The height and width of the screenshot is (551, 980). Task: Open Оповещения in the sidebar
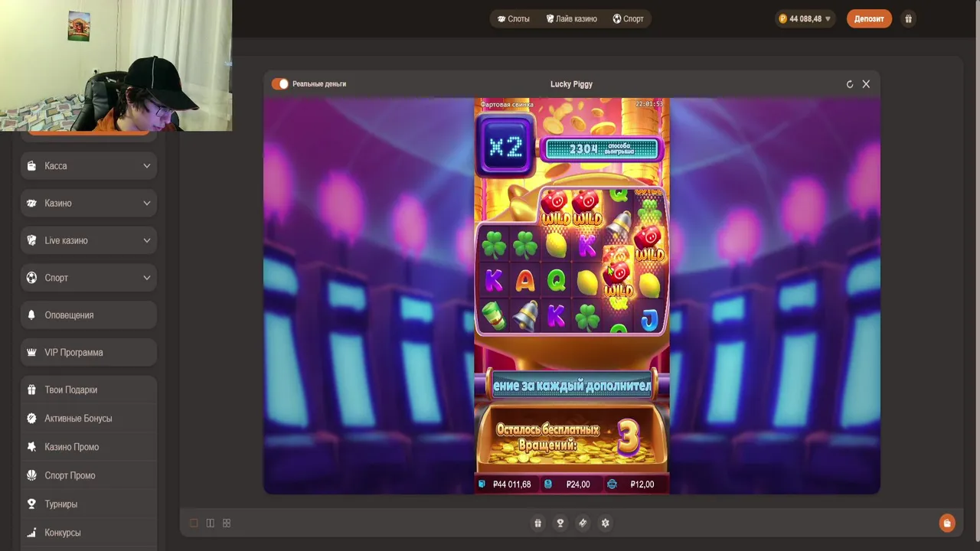pyautogui.click(x=89, y=315)
